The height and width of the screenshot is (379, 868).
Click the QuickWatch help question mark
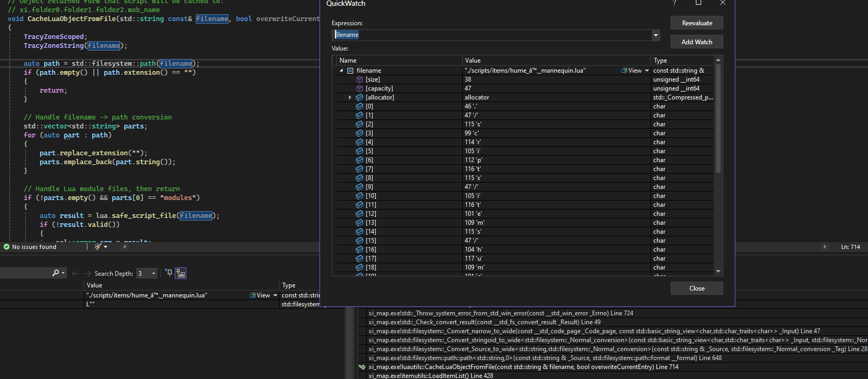674,3
